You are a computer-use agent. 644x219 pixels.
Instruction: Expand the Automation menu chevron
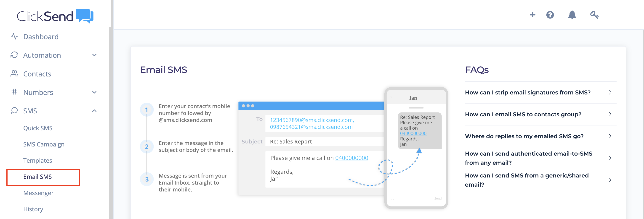pos(94,55)
